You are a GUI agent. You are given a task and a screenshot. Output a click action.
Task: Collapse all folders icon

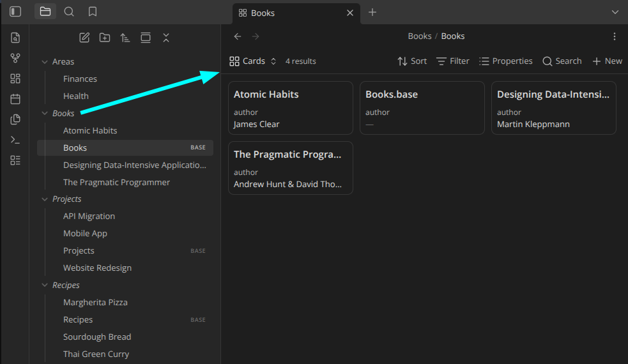coord(166,38)
